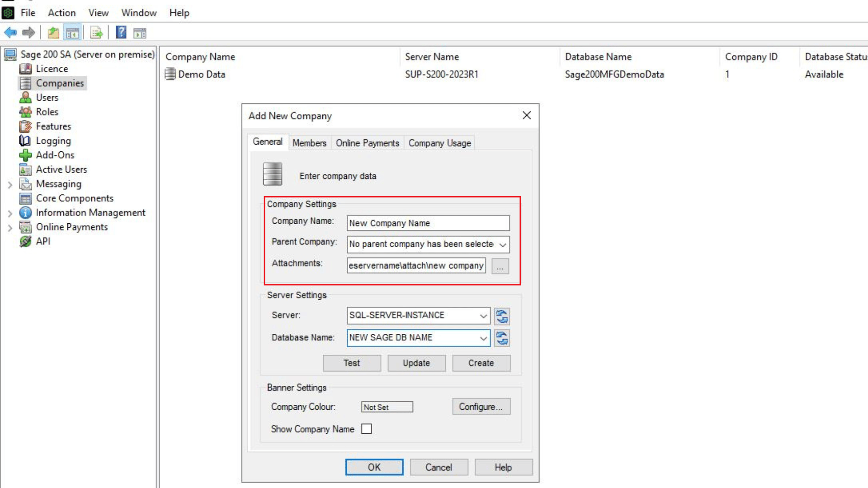Image resolution: width=868 pixels, height=488 pixels.
Task: Expand the Messaging tree node
Action: coord(10,184)
